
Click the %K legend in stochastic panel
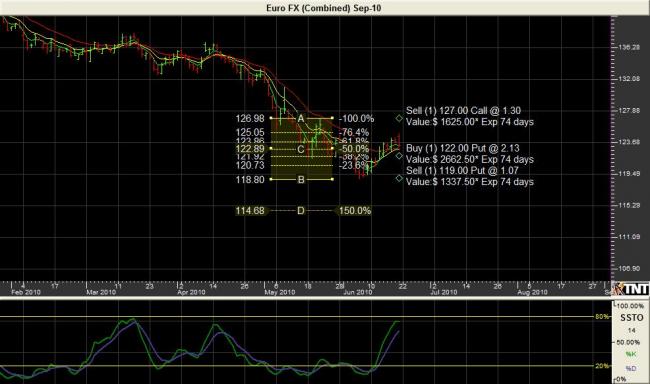[x=631, y=354]
